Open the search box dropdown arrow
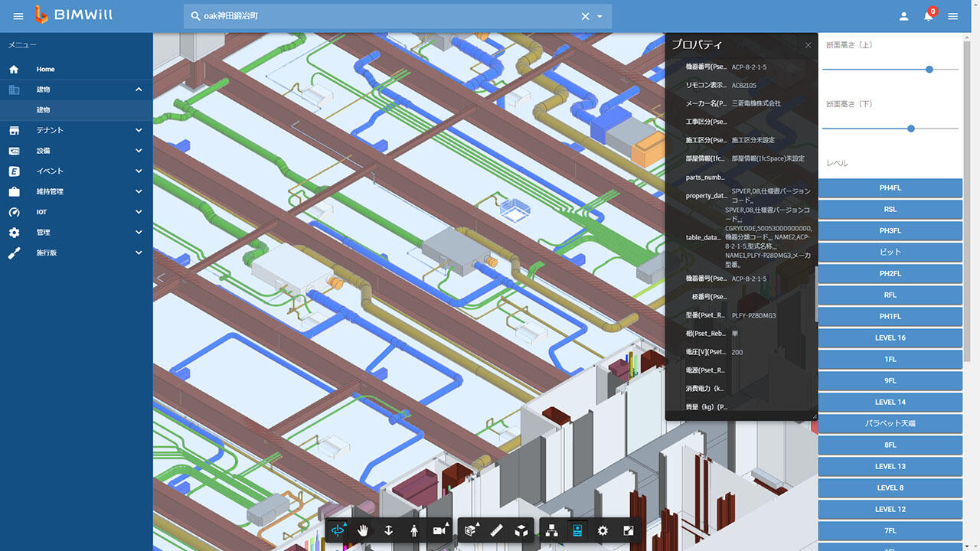Viewport: 980px width, 551px height. coord(600,16)
